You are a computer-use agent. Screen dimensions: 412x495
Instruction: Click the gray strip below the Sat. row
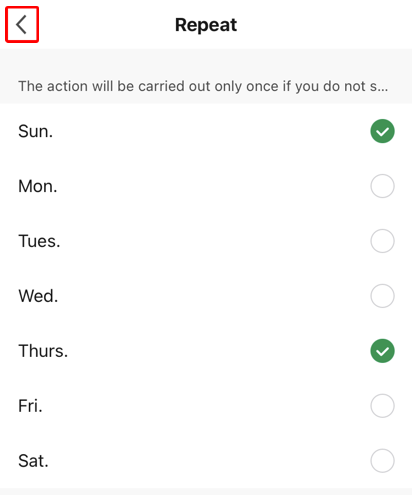point(206,492)
